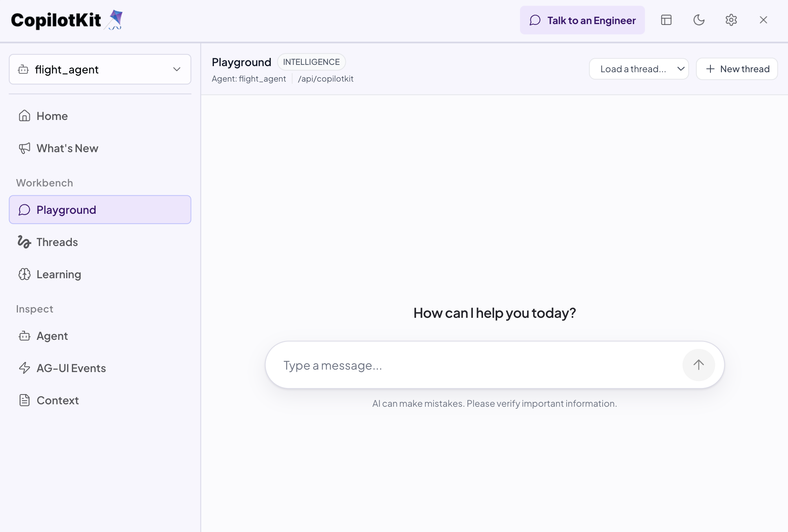Select Playground in Workbench
This screenshot has width=788, height=532.
point(100,210)
